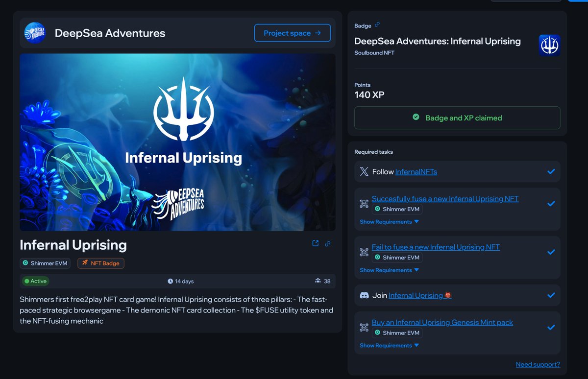Click the external-link icon beside Infernal Uprising title

316,243
